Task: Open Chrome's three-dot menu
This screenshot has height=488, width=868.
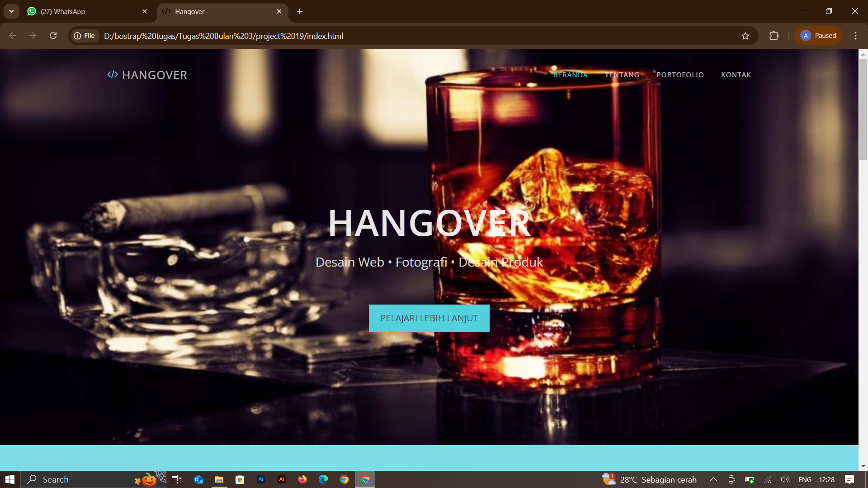Action: pyautogui.click(x=855, y=36)
